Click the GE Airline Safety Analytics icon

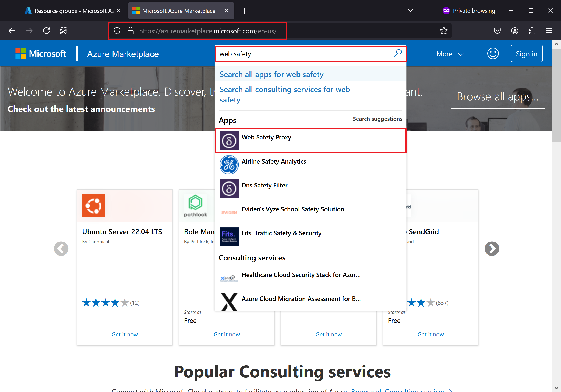click(x=229, y=165)
